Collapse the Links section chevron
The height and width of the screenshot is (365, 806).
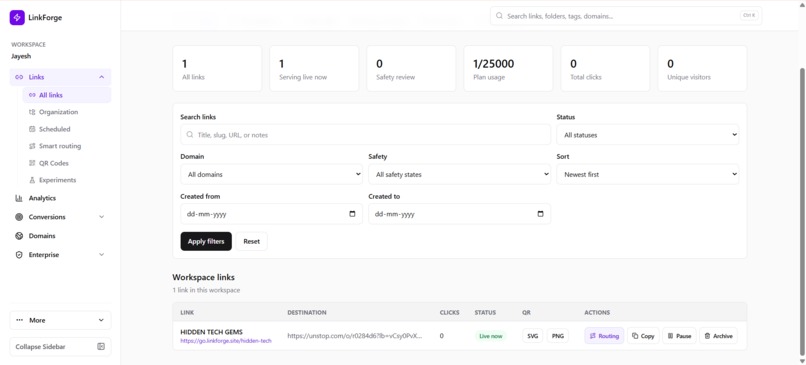click(101, 77)
